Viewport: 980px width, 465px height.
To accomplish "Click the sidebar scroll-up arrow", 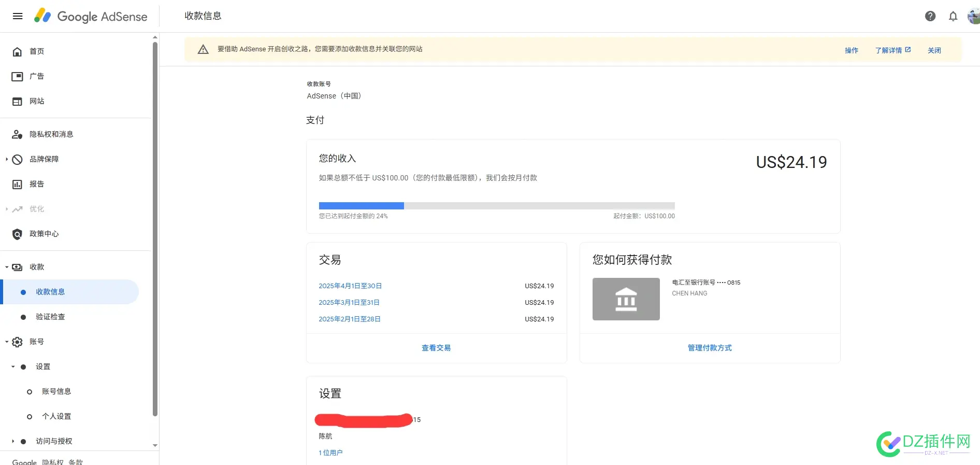I will pyautogui.click(x=155, y=37).
